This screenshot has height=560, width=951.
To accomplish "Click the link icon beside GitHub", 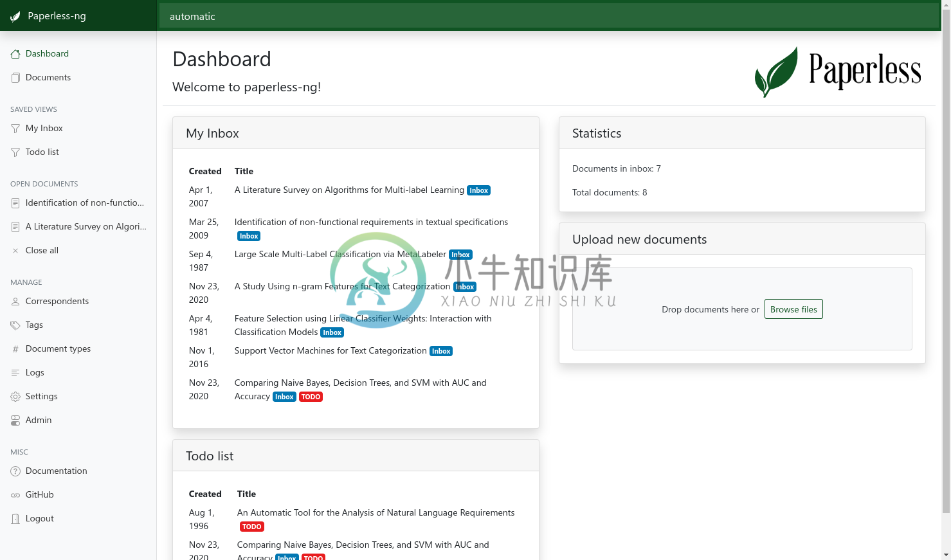I will click(15, 495).
